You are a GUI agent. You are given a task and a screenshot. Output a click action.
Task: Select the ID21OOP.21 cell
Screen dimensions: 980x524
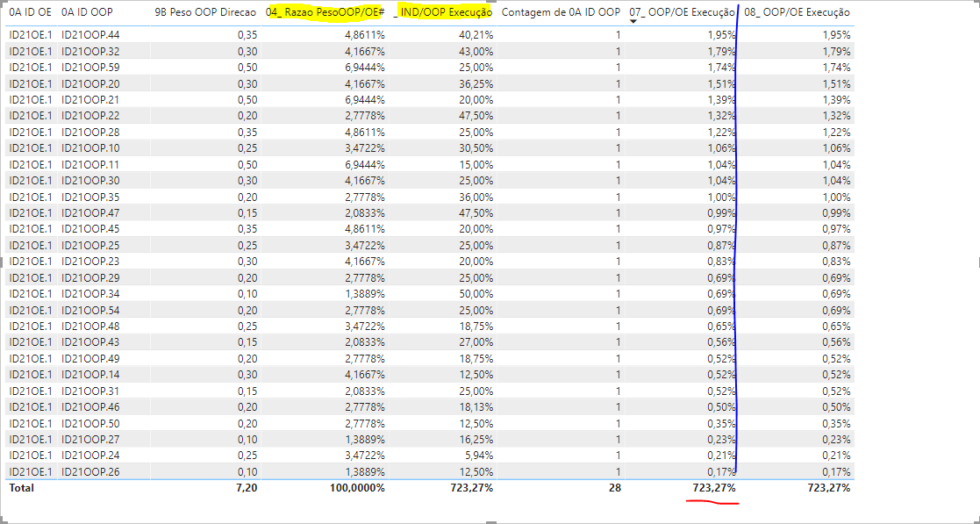tap(90, 100)
